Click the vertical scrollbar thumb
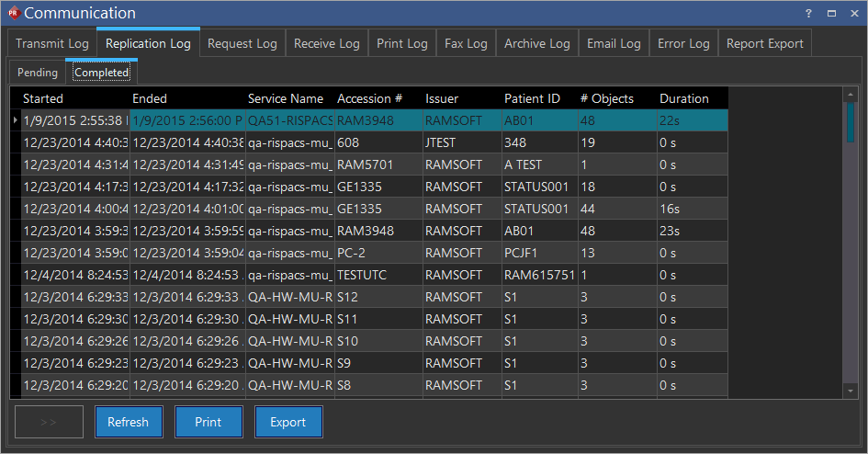 point(851,122)
